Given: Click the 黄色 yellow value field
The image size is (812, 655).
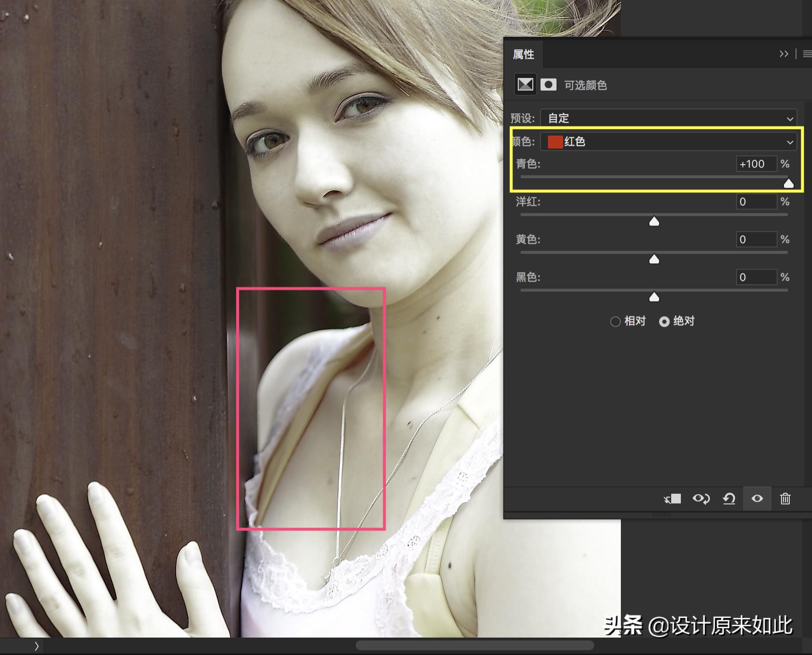Looking at the screenshot, I should [756, 239].
